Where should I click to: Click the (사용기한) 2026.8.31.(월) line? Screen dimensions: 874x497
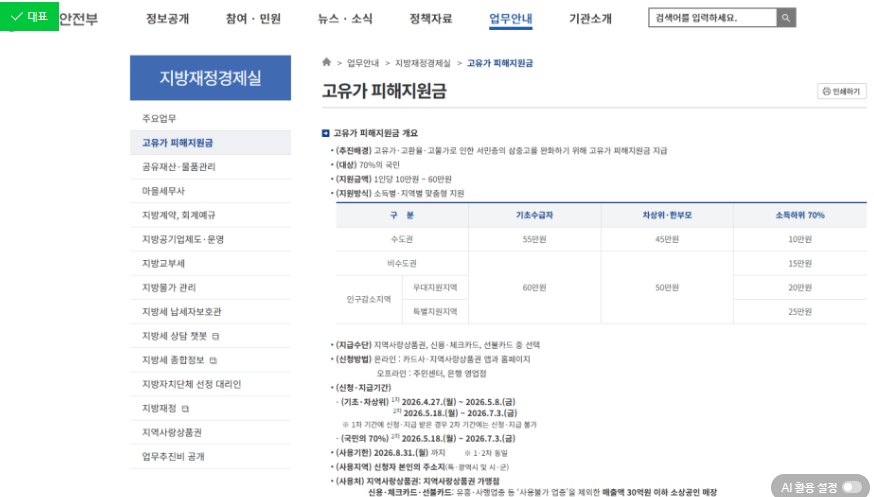click(x=390, y=453)
